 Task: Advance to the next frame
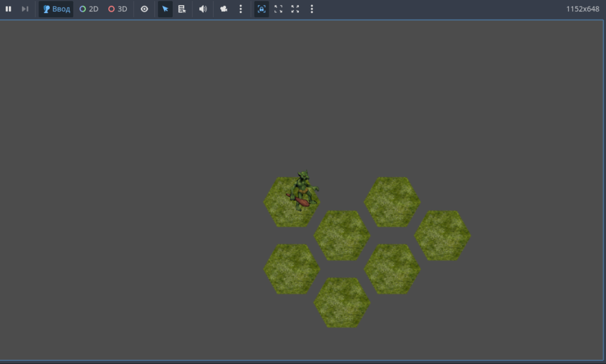25,9
